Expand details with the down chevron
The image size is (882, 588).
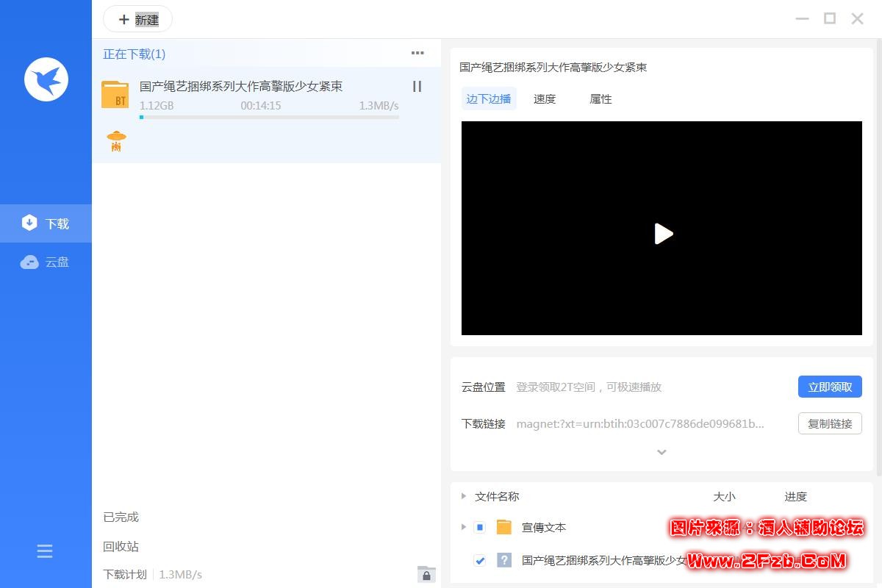(x=661, y=452)
